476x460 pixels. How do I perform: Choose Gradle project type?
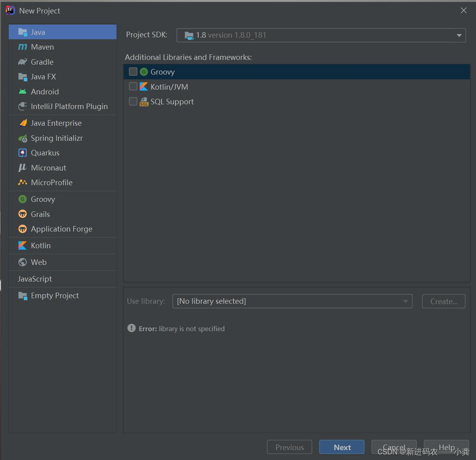tap(63, 62)
